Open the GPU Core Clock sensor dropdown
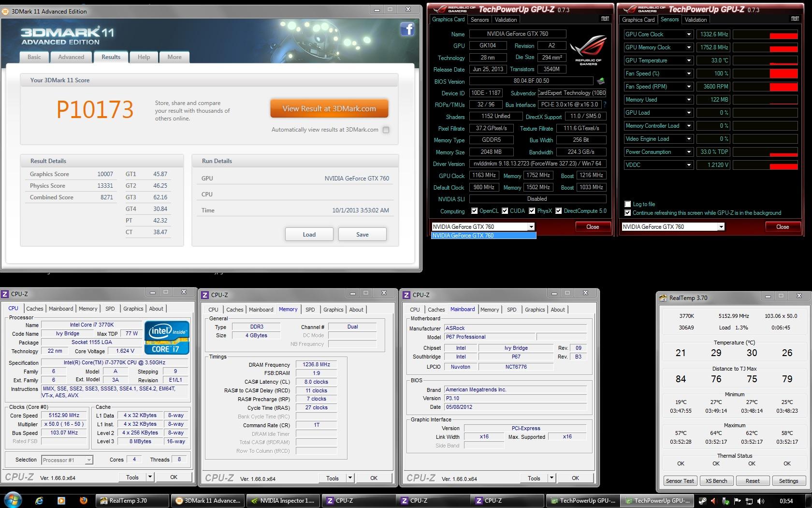The height and width of the screenshot is (508, 812). [689, 34]
